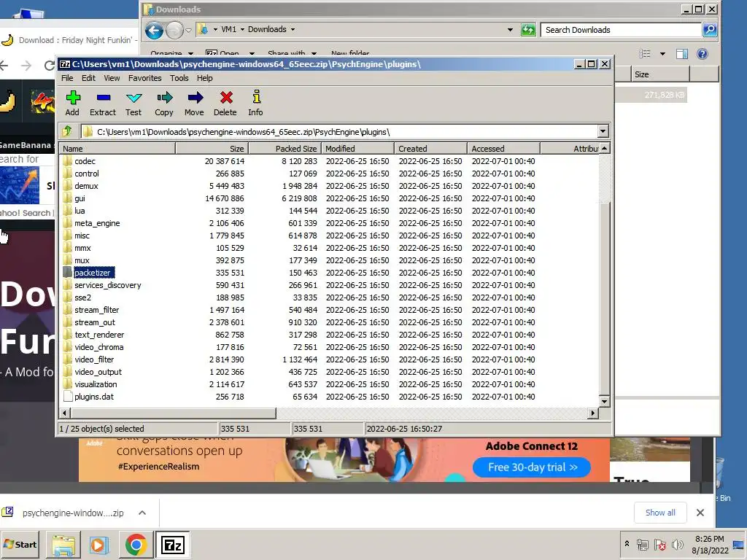Image resolution: width=747 pixels, height=560 pixels.
Task: Open Downloads address bar history dropdown
Action: pyautogui.click(x=510, y=29)
